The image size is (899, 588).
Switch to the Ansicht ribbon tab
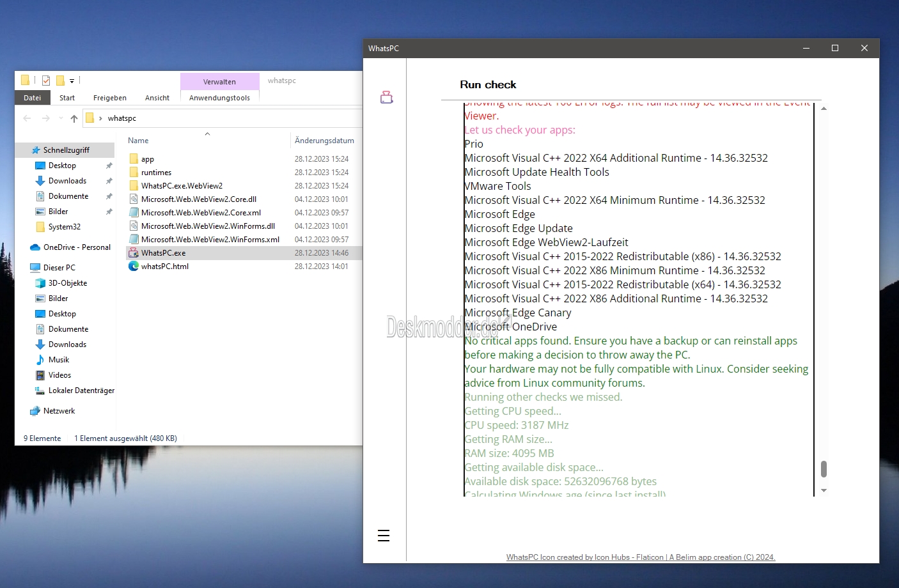coord(157,98)
